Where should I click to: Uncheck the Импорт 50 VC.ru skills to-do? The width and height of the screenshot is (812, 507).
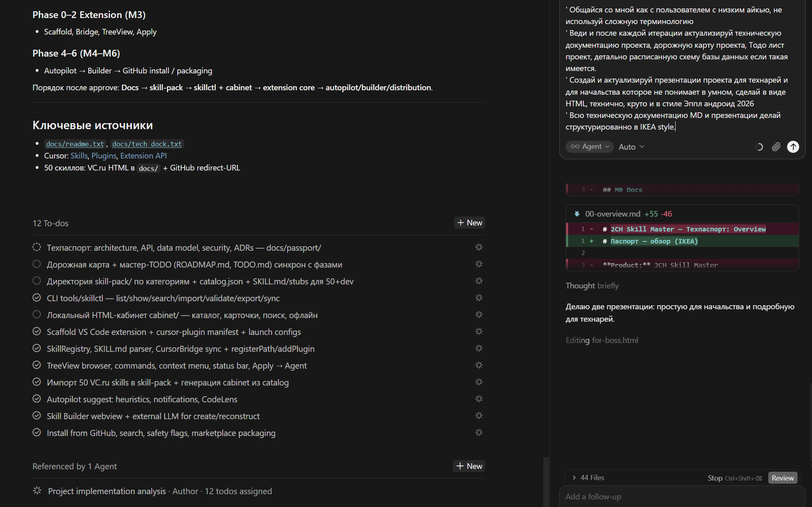click(37, 382)
